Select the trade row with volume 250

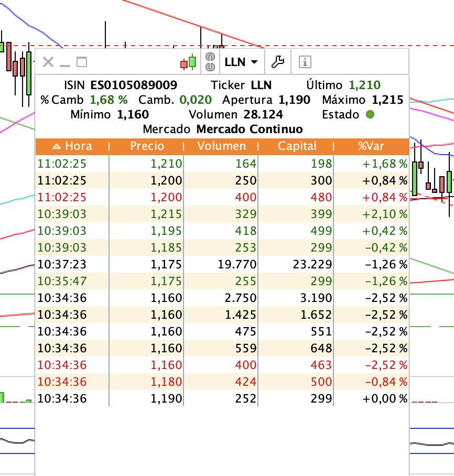(222, 180)
